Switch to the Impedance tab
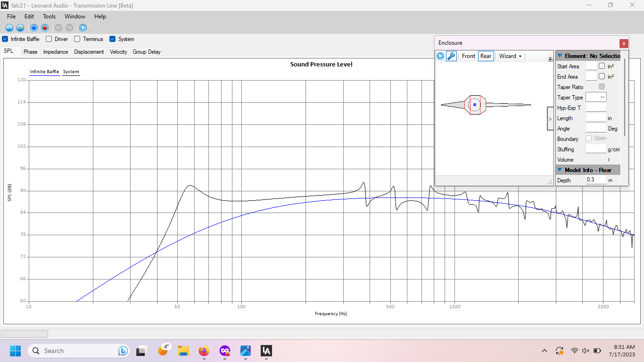644x362 pixels. (x=56, y=52)
